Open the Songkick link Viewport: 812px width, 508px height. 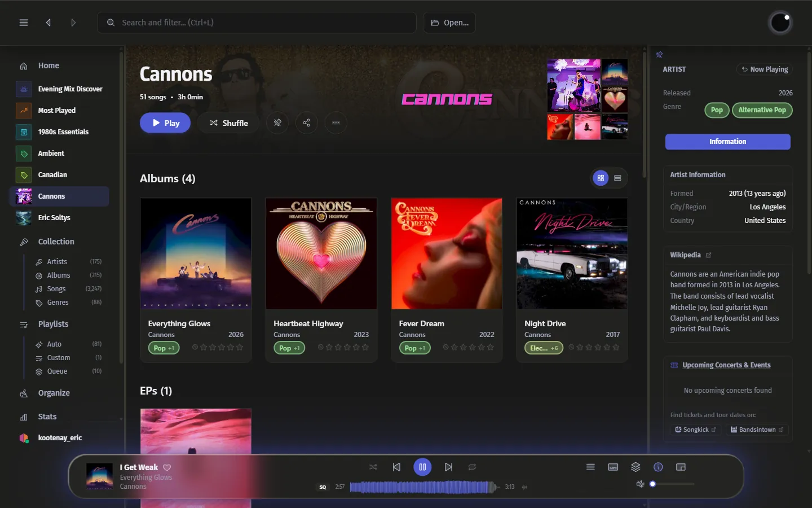[695, 430]
